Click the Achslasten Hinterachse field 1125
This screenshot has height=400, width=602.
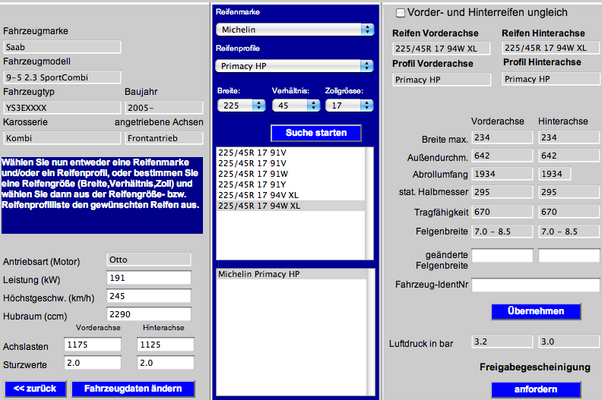tap(165, 345)
